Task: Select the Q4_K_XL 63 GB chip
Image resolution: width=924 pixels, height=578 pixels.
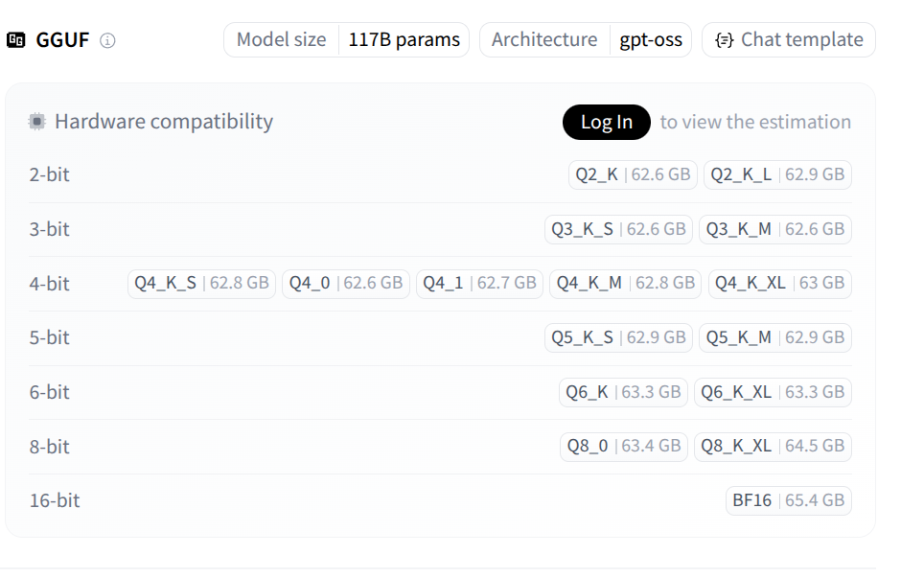Action: 779,284
